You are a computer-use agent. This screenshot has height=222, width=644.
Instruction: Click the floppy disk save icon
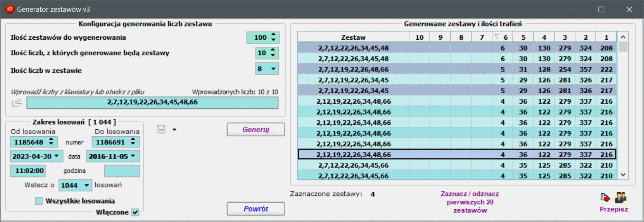[161, 129]
